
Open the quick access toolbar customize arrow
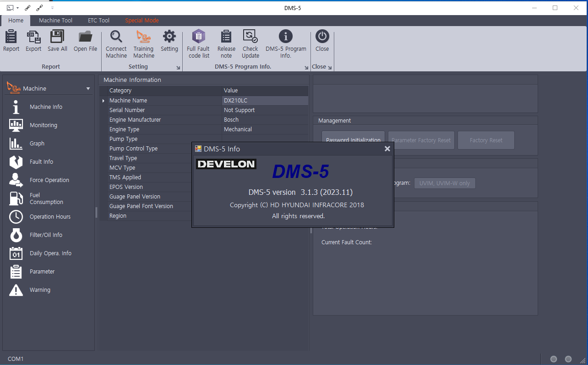coord(52,8)
